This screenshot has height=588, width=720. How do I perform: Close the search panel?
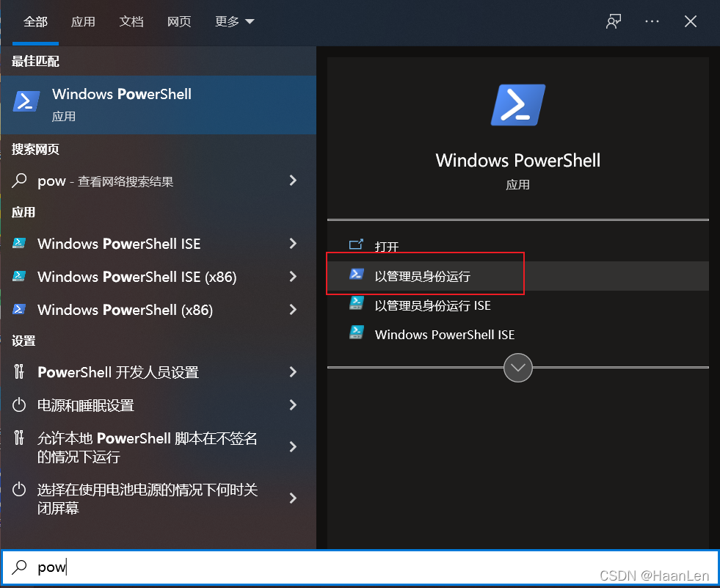pos(690,21)
